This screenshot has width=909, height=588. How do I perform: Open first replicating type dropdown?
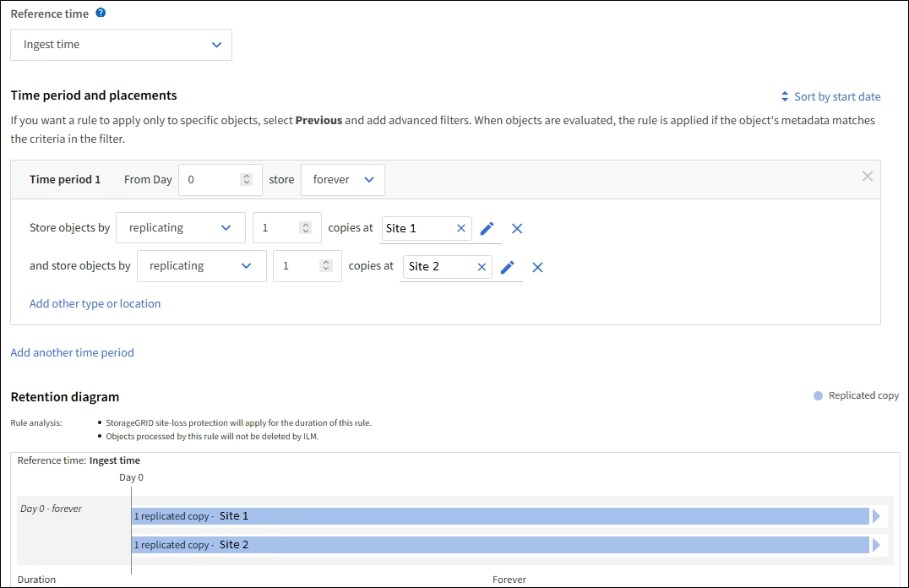click(x=180, y=228)
